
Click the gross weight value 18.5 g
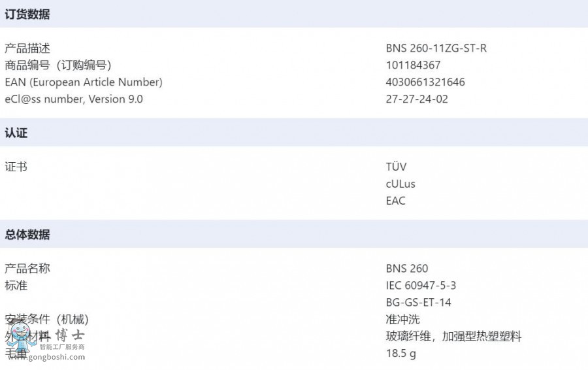coord(401,353)
